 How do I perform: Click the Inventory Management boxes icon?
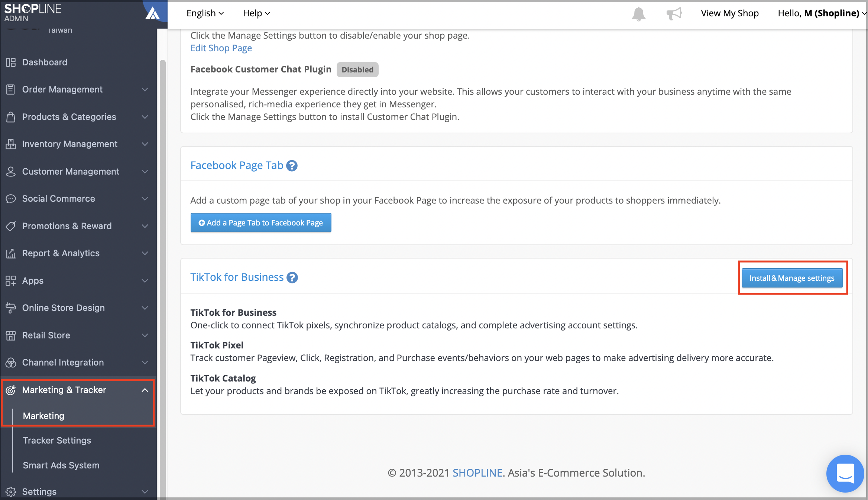click(11, 144)
